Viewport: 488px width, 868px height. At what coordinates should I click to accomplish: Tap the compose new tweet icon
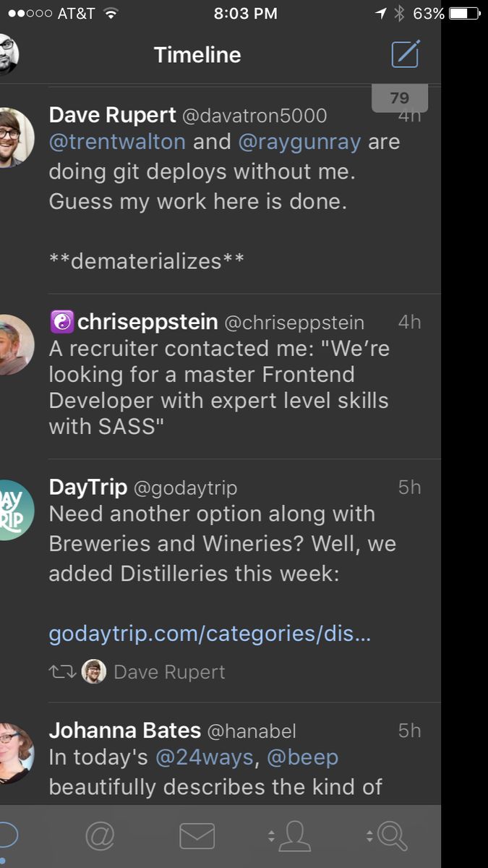click(405, 54)
